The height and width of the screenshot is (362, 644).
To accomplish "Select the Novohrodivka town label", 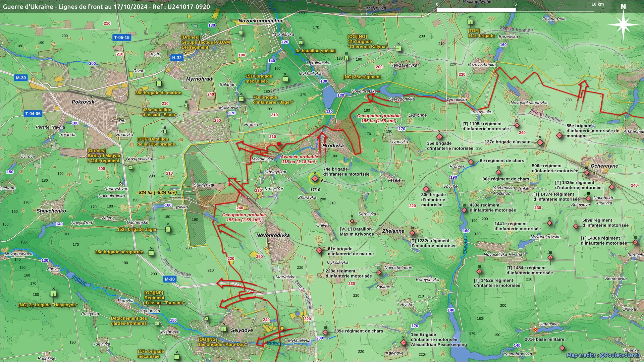I will (x=273, y=235).
